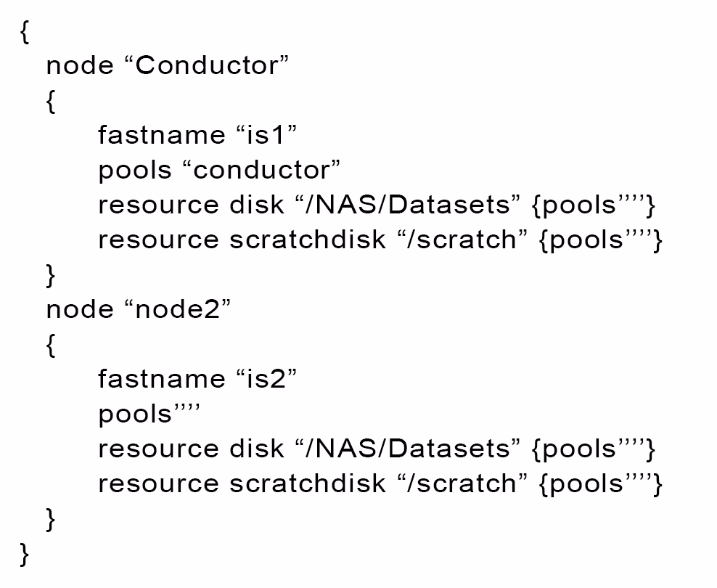The width and height of the screenshot is (717, 588).
Task: Click "scratchdisk" word in Conductor node
Action: coord(308,239)
